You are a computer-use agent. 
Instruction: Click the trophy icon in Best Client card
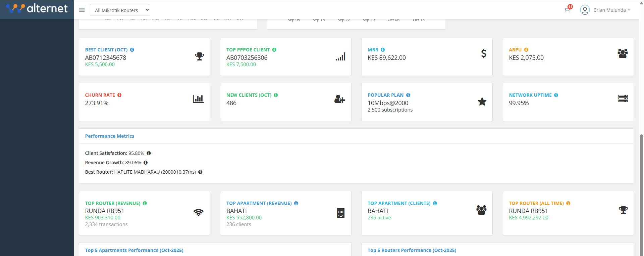pyautogui.click(x=200, y=56)
